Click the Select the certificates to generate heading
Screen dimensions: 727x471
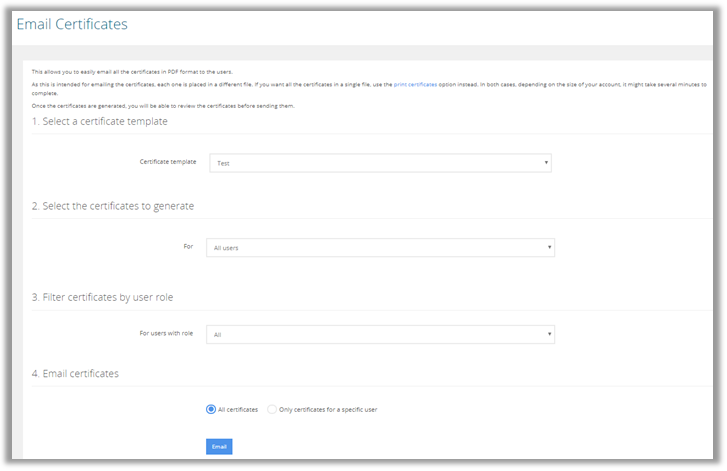(x=112, y=206)
